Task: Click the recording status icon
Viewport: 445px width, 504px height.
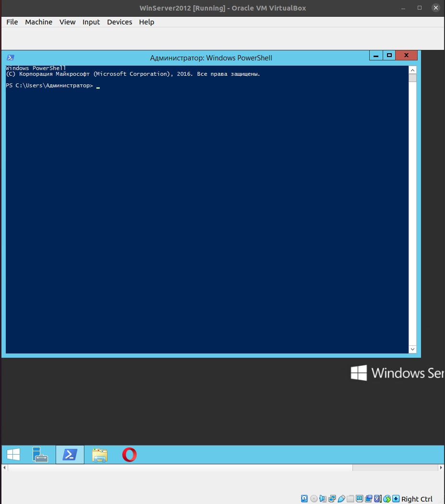Action: click(x=368, y=499)
